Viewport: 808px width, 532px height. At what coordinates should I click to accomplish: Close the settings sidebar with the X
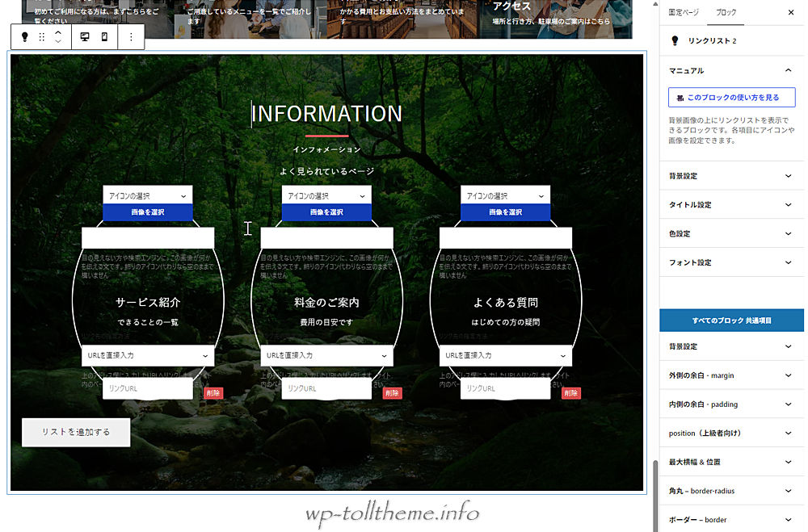pyautogui.click(x=791, y=12)
